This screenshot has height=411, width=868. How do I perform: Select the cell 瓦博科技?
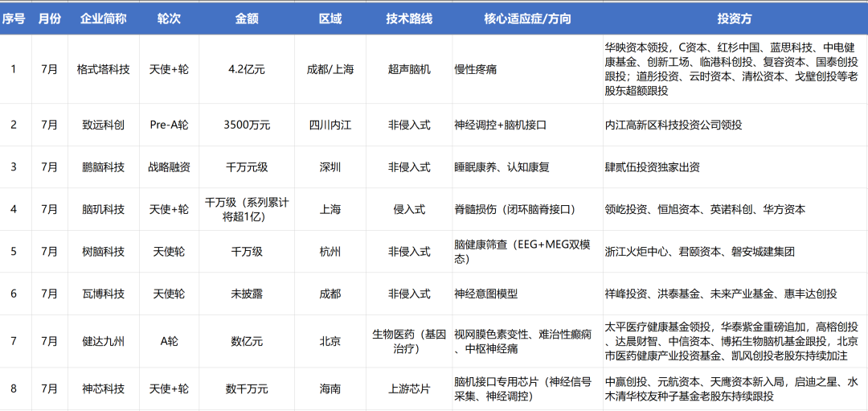pyautogui.click(x=103, y=294)
